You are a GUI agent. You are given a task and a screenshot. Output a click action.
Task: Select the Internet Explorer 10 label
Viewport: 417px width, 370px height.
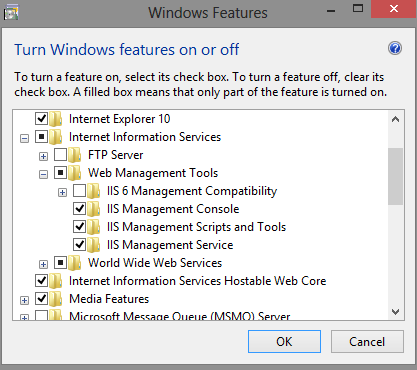coord(119,119)
